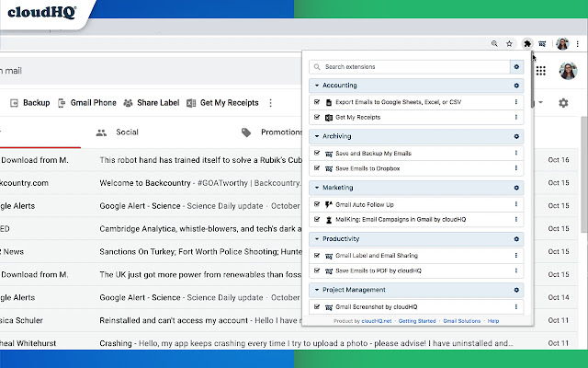The height and width of the screenshot is (368, 588).
Task: Open settings gear for Accounting group
Action: point(516,86)
